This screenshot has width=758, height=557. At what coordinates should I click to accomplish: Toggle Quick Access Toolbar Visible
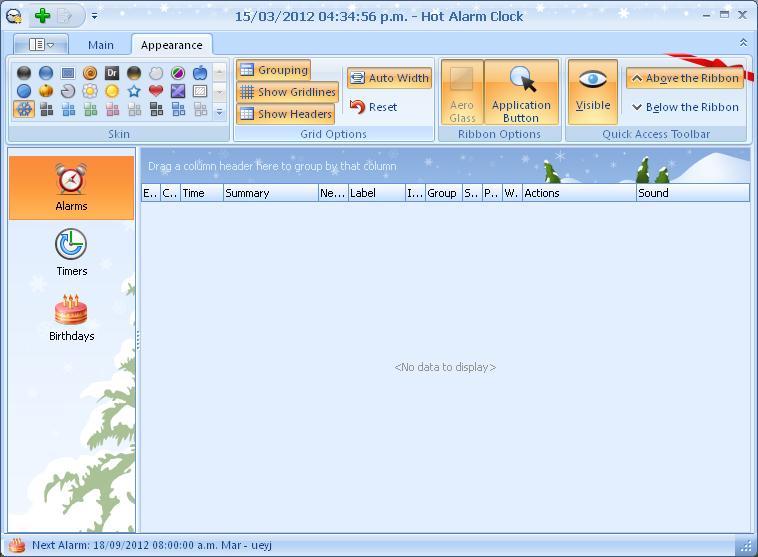click(593, 92)
